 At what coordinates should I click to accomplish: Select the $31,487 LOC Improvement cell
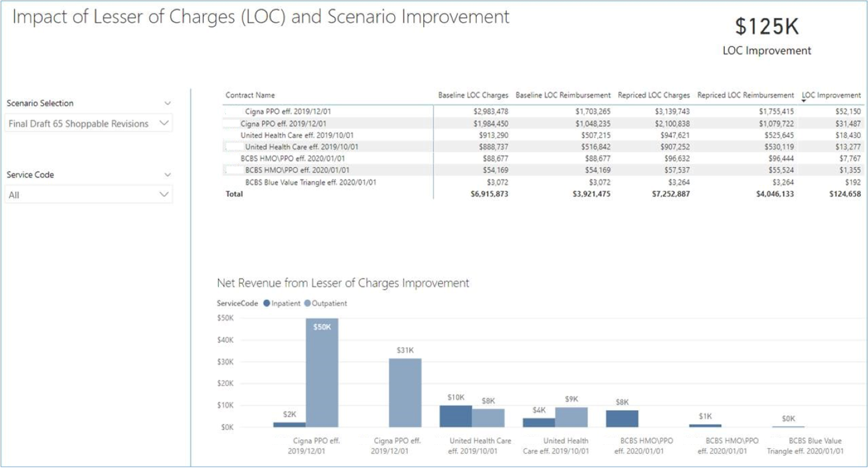click(849, 123)
